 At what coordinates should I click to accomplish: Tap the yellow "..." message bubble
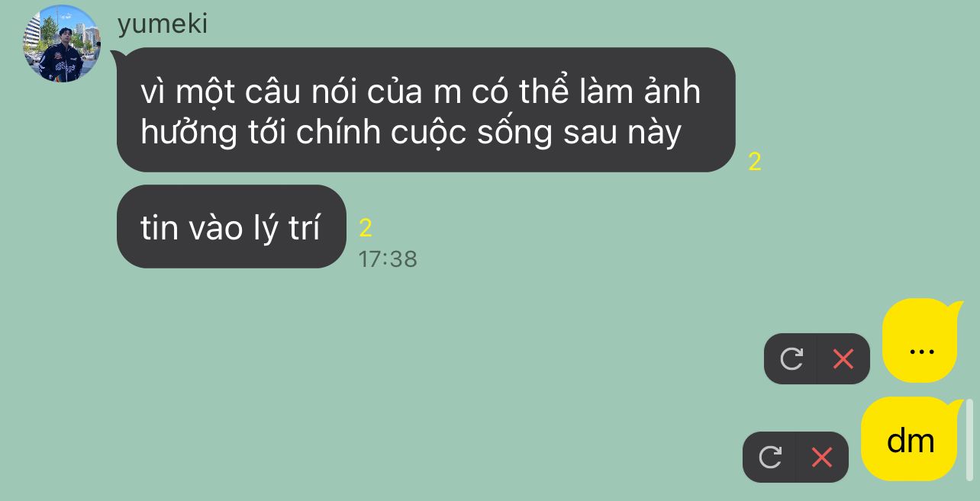[921, 340]
